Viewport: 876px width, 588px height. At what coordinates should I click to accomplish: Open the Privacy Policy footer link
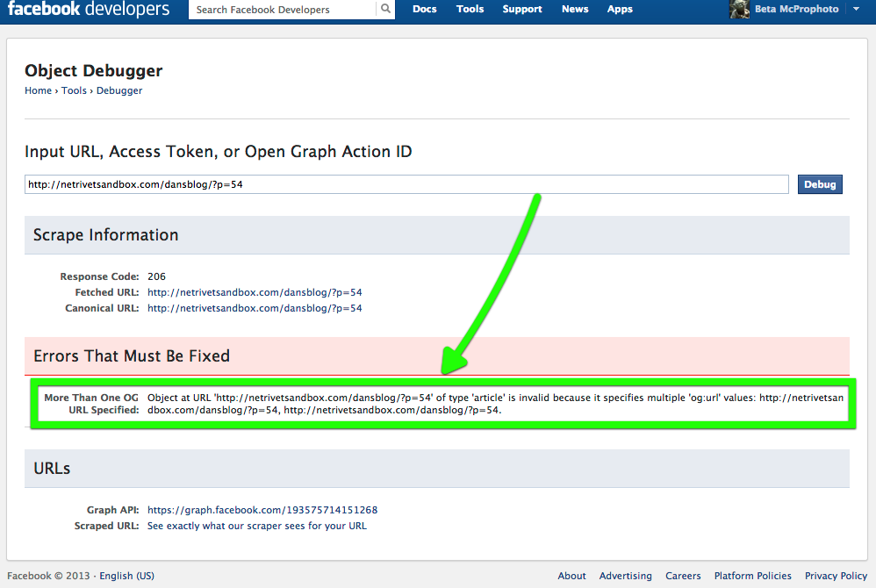pos(836,576)
